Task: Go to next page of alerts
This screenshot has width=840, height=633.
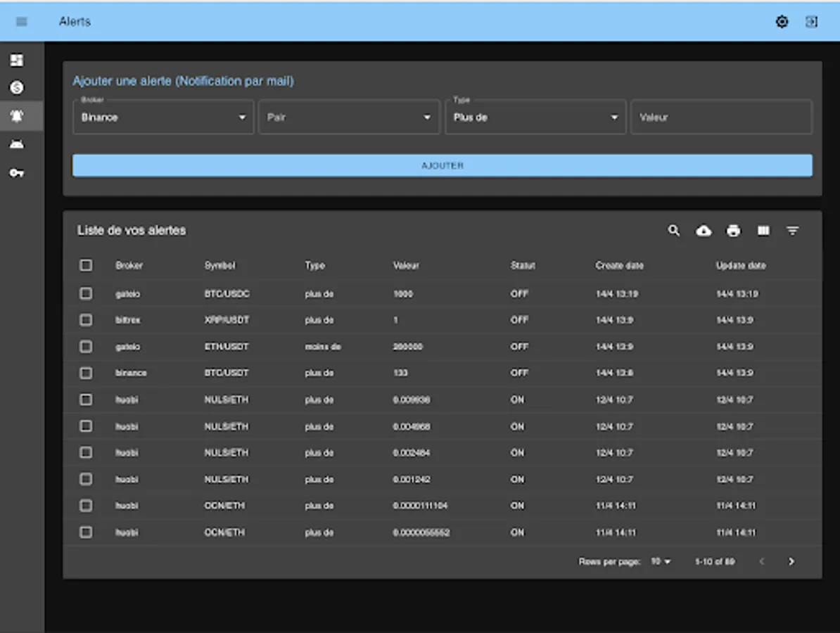Action: pos(791,561)
